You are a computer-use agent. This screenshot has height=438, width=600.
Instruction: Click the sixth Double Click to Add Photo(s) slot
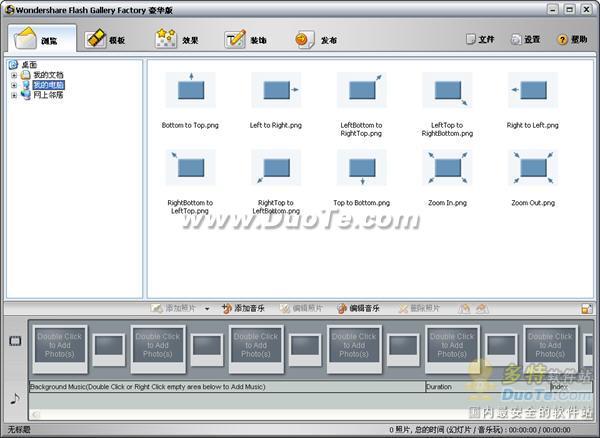(x=550, y=349)
